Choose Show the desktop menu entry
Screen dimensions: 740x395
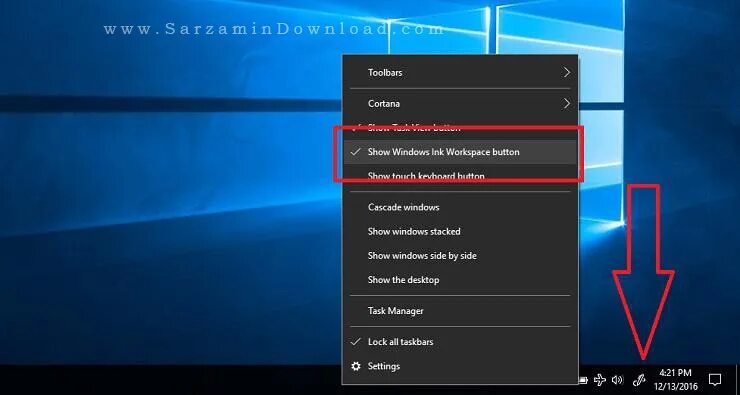point(460,280)
